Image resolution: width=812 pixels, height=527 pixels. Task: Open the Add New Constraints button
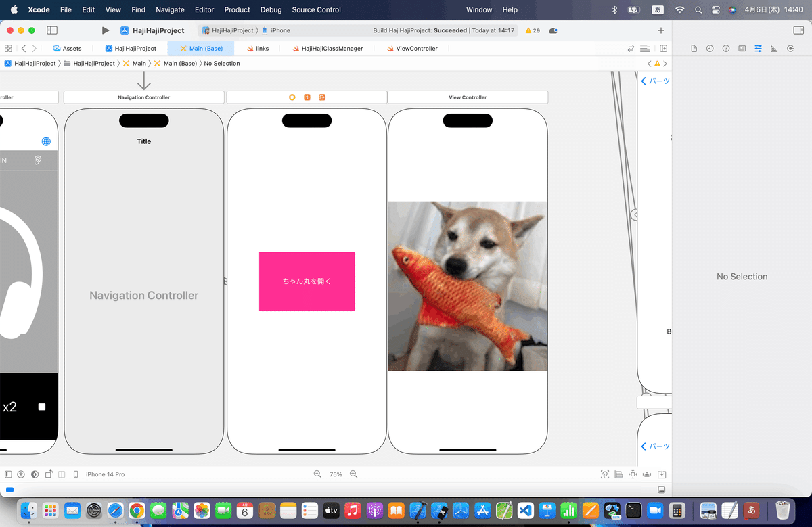pos(633,474)
